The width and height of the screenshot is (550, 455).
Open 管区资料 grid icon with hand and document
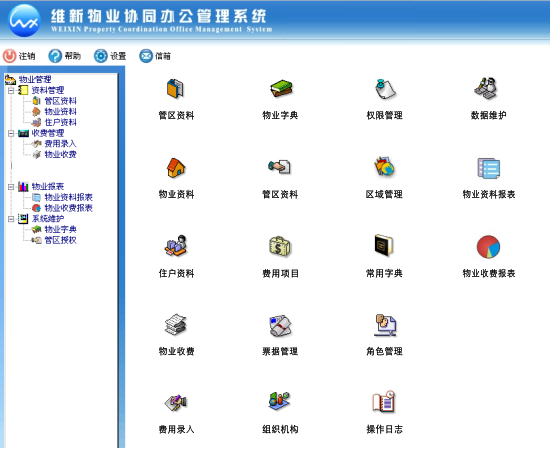click(280, 167)
